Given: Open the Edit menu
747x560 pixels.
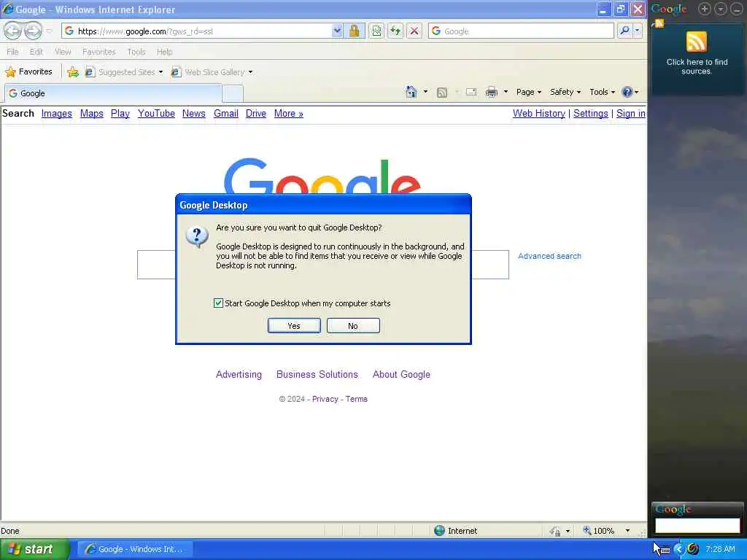Looking at the screenshot, I should point(36,52).
